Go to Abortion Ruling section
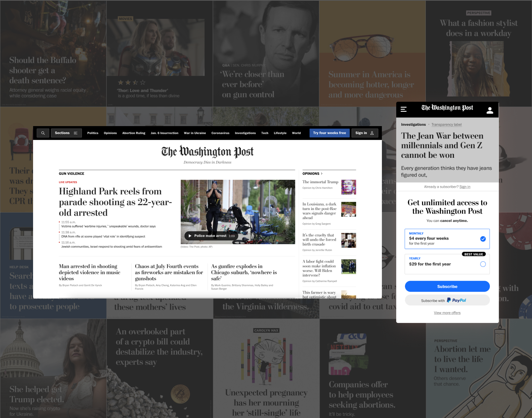 [x=134, y=133]
